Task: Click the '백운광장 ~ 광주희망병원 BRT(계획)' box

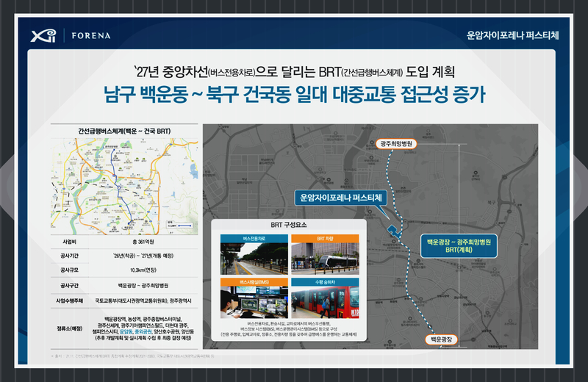Action: [x=459, y=246]
